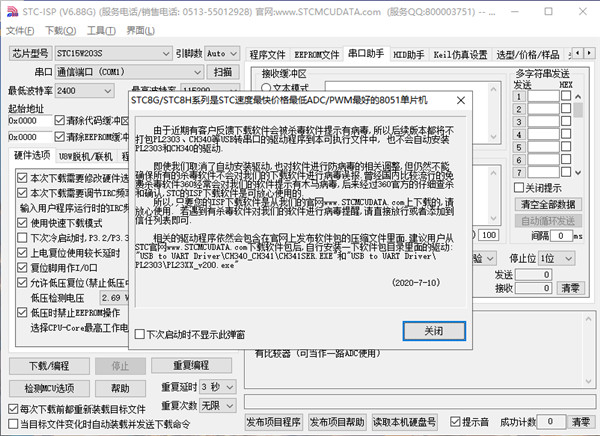Switch to U8W脱机/联机 tab
The height and width of the screenshot is (436, 600).
[x=86, y=156]
